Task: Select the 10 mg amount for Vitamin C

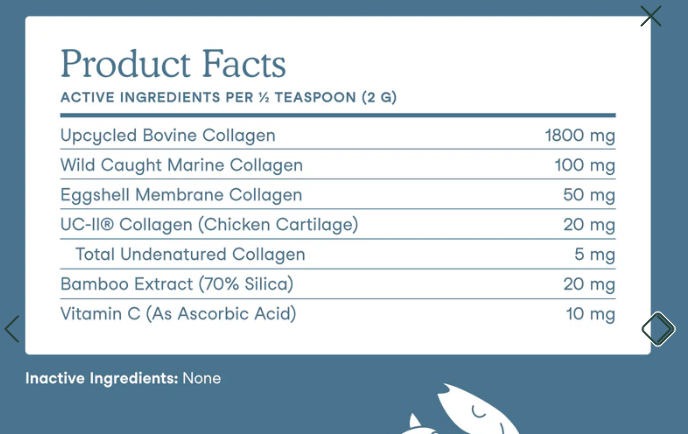Action: [590, 314]
